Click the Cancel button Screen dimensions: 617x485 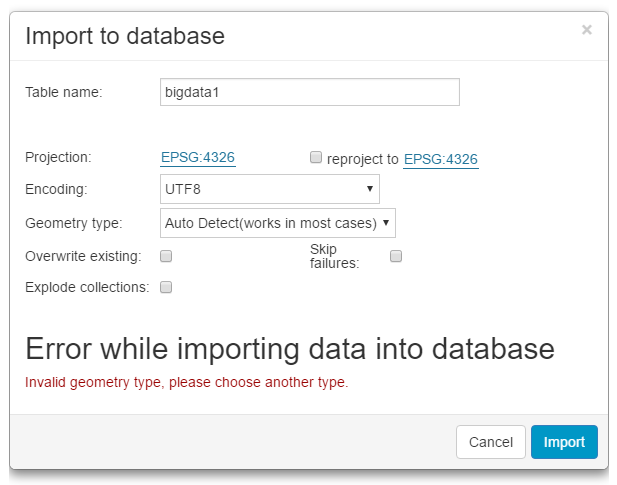click(491, 442)
